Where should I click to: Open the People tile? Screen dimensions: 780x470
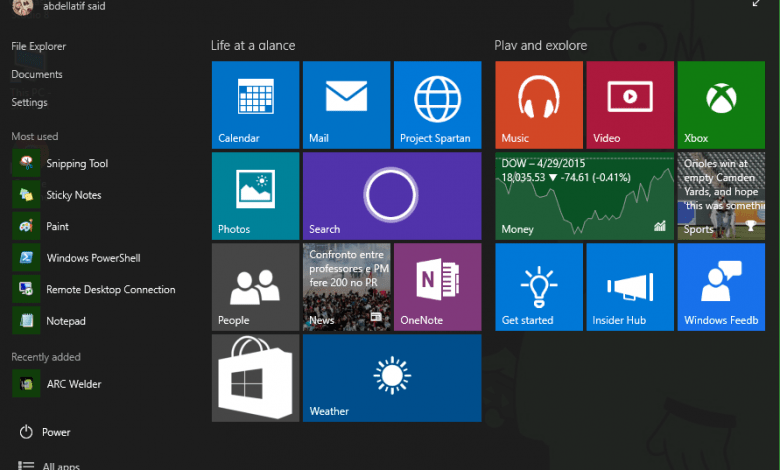pos(255,287)
